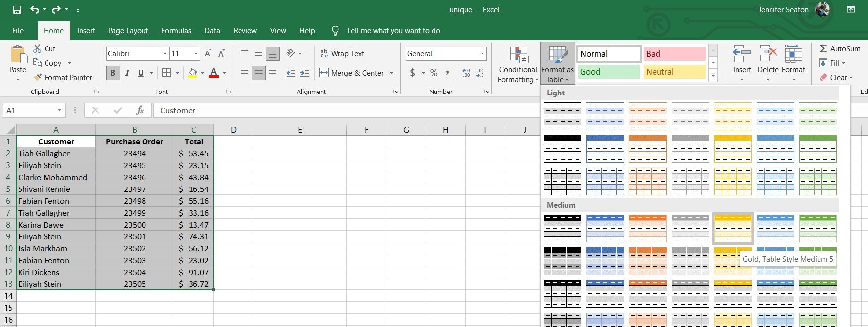This screenshot has height=327, width=868.
Task: Apply the Bad cell style swatch
Action: [674, 54]
